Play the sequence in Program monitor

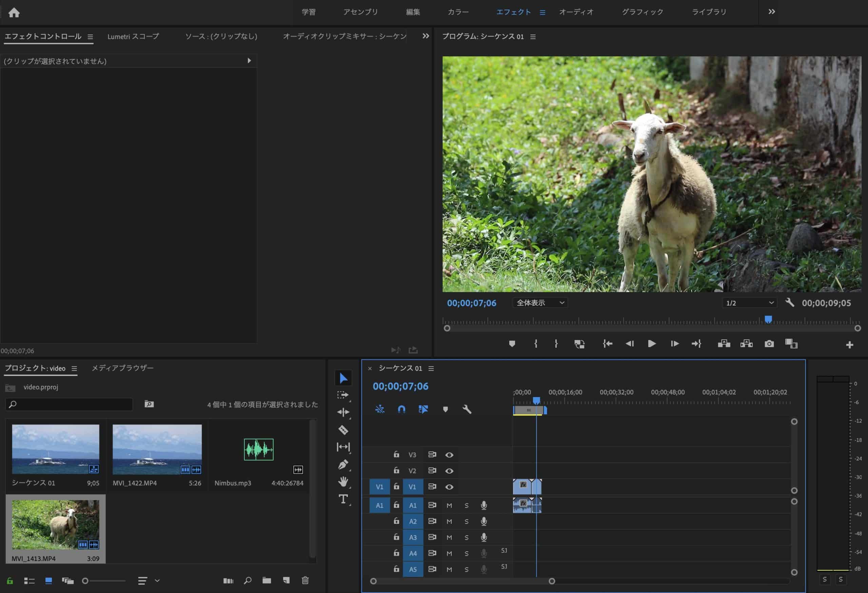click(652, 343)
